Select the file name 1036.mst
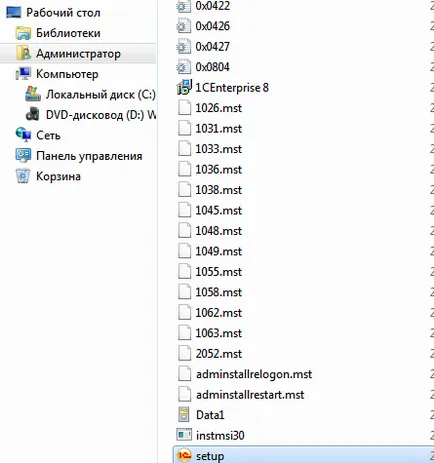434x463 pixels. [219, 170]
